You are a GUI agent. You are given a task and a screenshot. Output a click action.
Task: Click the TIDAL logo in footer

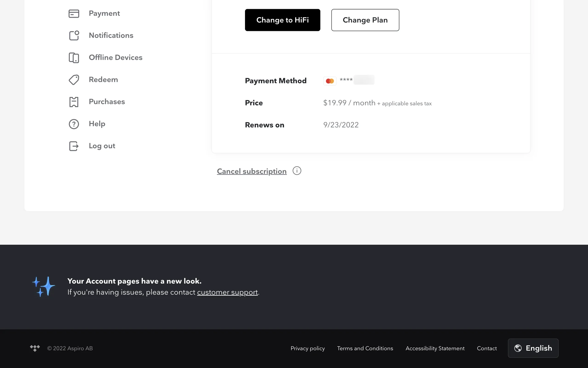pos(35,348)
